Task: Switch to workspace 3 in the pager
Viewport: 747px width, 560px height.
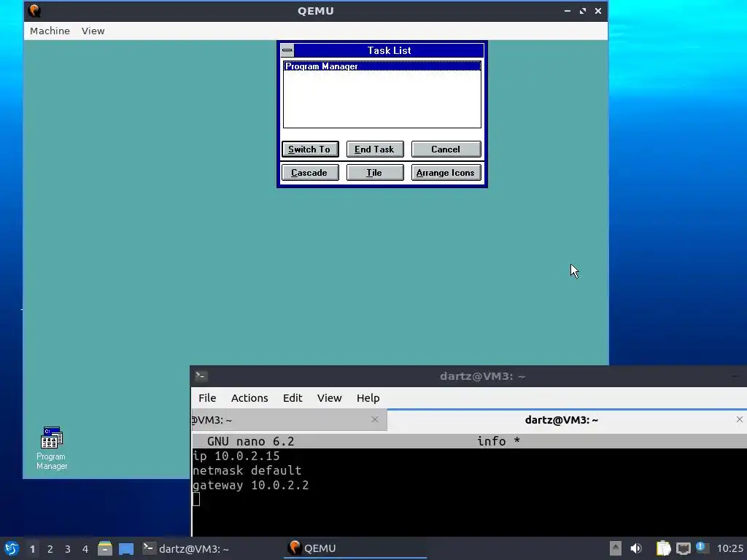Action: coord(68,549)
